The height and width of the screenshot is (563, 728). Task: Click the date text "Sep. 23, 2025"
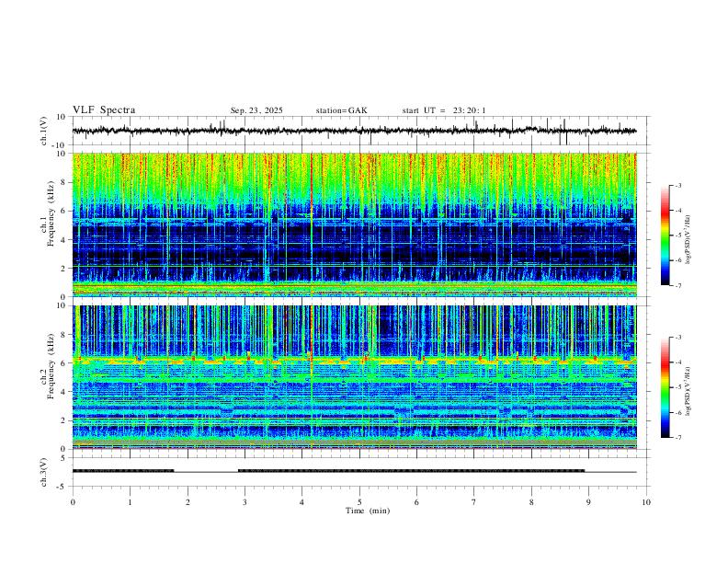[256, 110]
